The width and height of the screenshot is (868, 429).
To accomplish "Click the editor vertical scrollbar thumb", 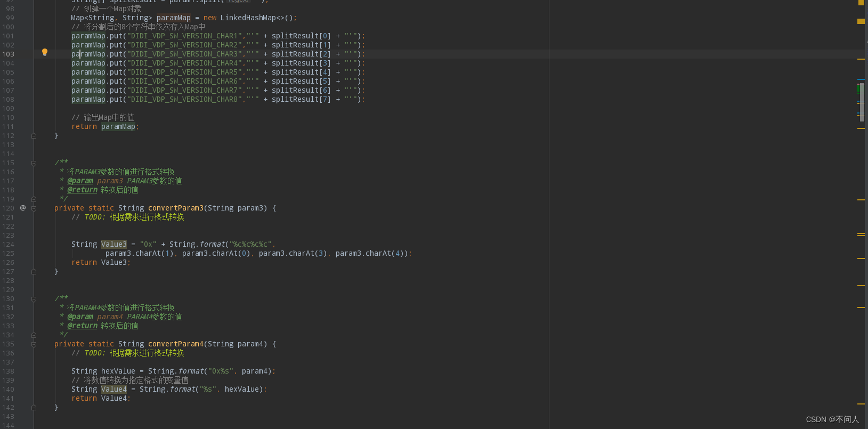I will pyautogui.click(x=862, y=102).
